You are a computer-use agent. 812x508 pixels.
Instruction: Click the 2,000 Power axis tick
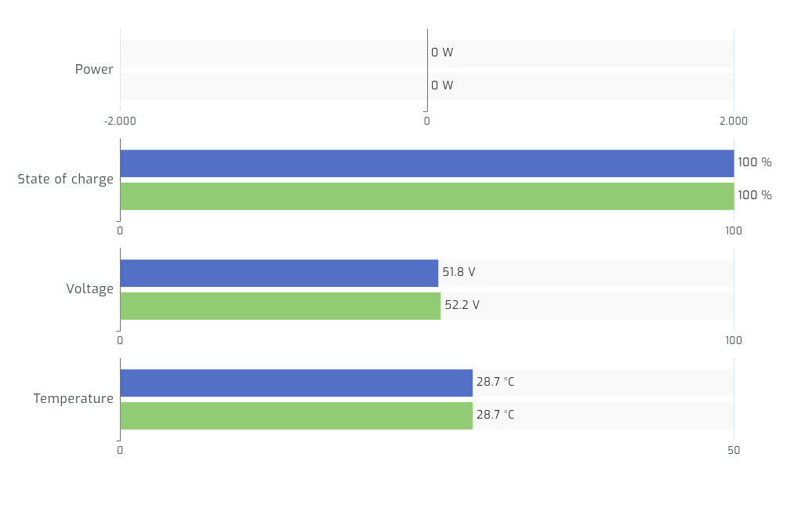pyautogui.click(x=734, y=122)
